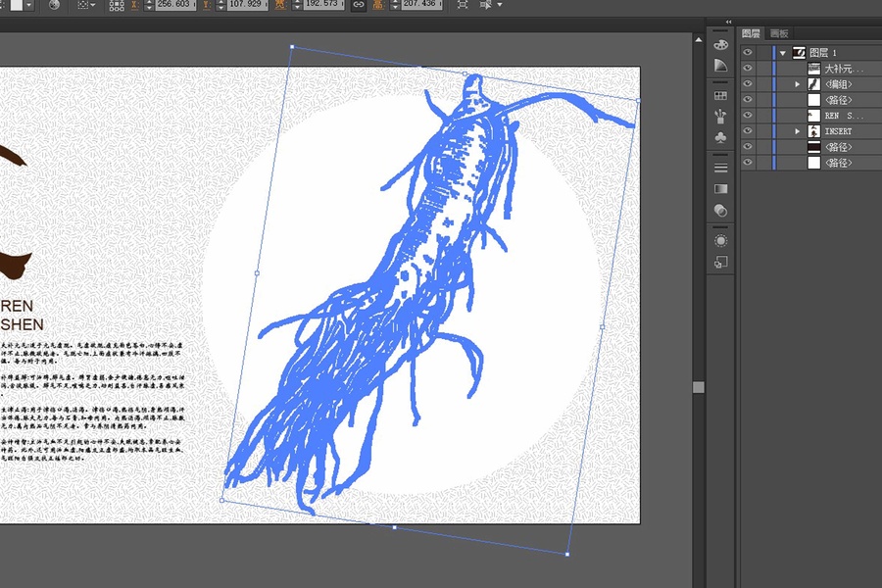The height and width of the screenshot is (588, 882).
Task: Click the 宽 width label
Action: (x=280, y=5)
